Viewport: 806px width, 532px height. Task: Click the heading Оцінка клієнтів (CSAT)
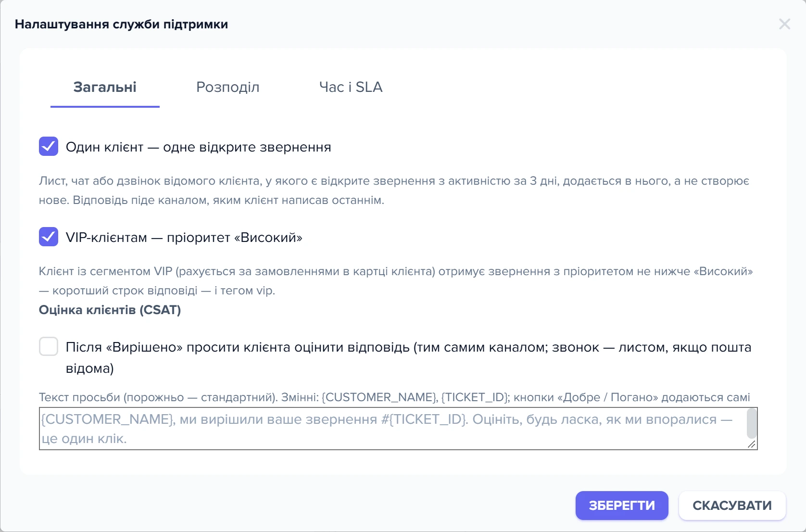coord(110,310)
